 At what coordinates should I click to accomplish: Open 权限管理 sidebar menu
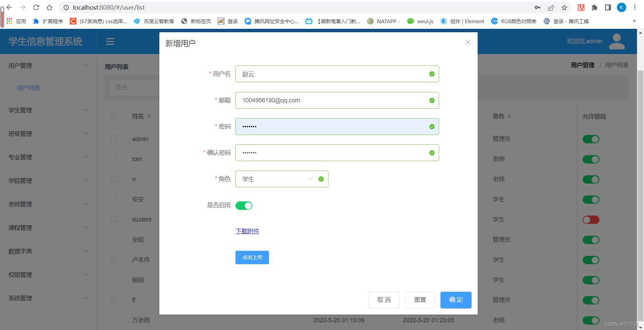[48, 275]
